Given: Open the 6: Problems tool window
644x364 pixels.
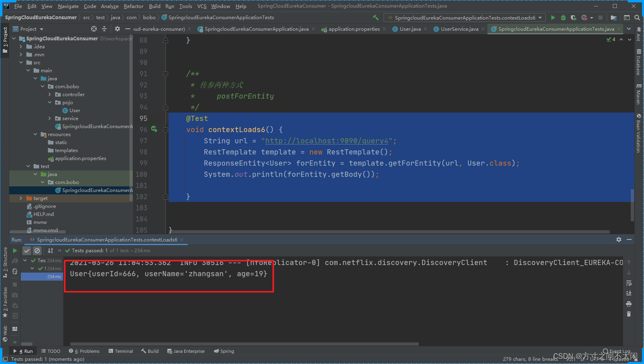Looking at the screenshot, I should (x=84, y=351).
